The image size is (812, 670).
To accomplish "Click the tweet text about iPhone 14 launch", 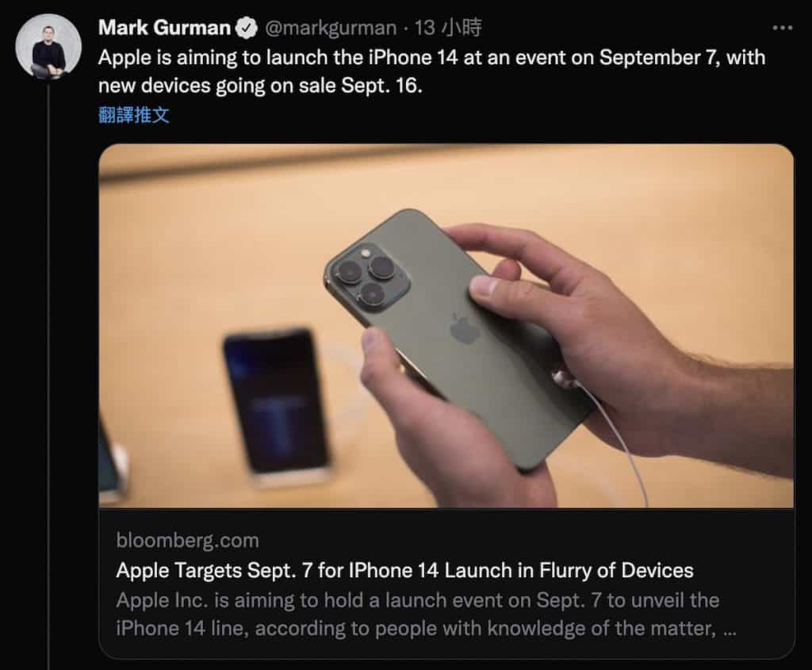I will [431, 71].
